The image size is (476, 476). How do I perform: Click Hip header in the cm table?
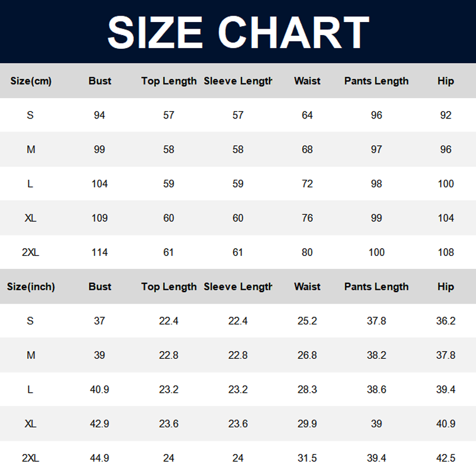click(446, 81)
